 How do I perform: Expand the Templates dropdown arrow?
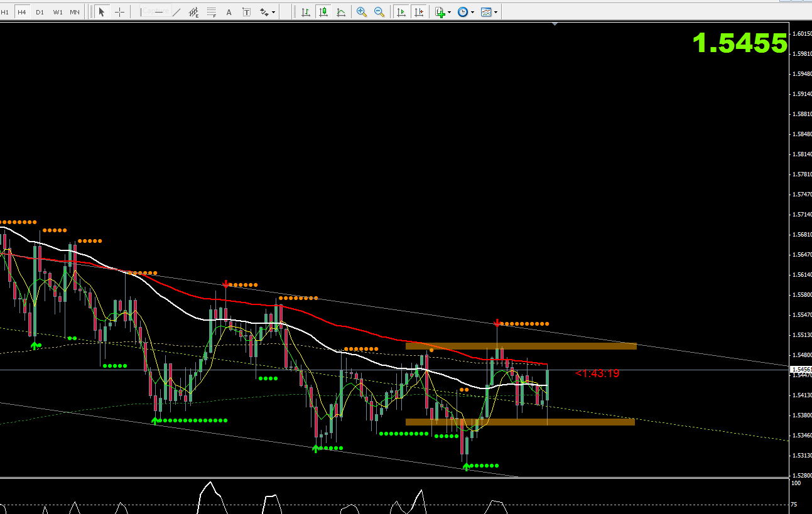[x=496, y=13]
